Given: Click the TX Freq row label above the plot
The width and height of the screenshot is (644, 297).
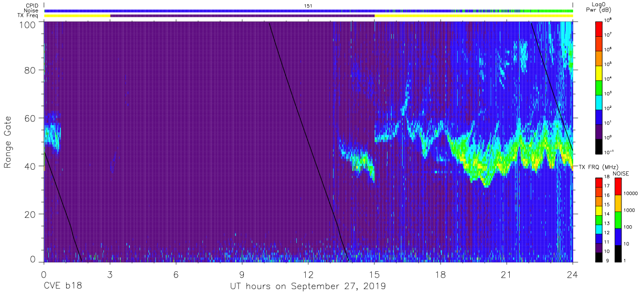Looking at the screenshot, I should point(27,16).
